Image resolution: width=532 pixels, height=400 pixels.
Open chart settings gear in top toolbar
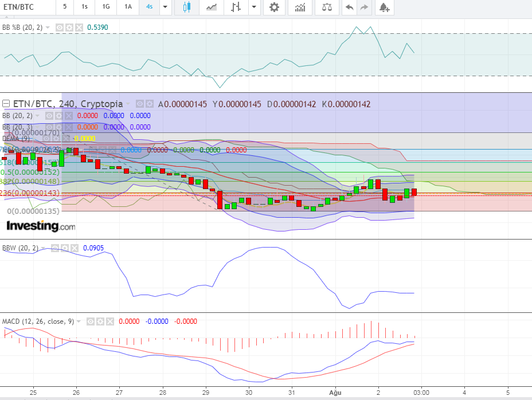click(274, 7)
